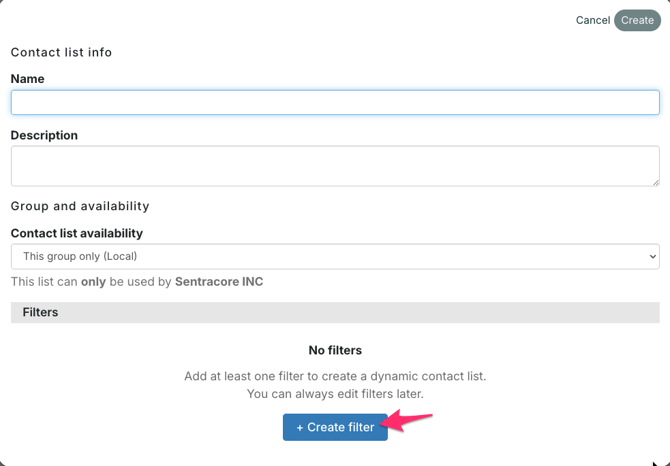This screenshot has height=466, width=670.
Task: Click the chevron arrow of availability select
Action: 652,257
